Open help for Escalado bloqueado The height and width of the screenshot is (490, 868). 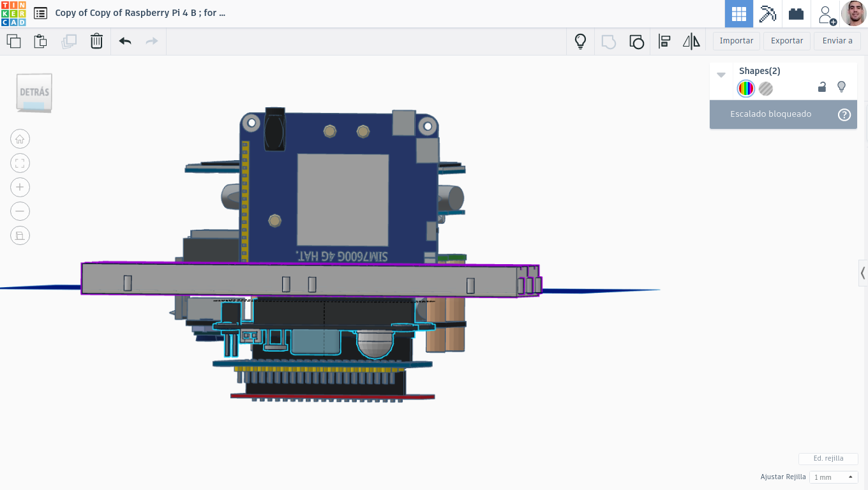844,115
